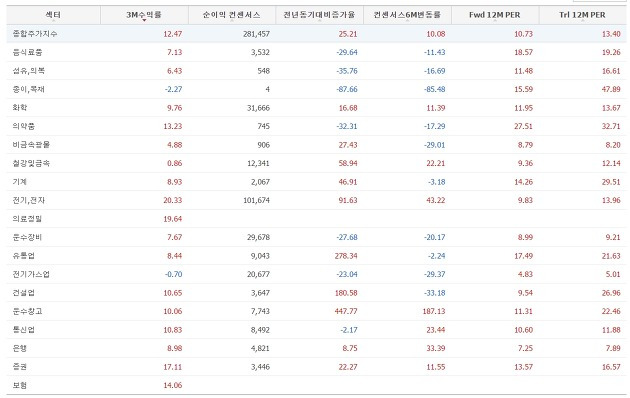Click the 20.33 three-month return value
The width and height of the screenshot is (630, 398).
tap(173, 200)
